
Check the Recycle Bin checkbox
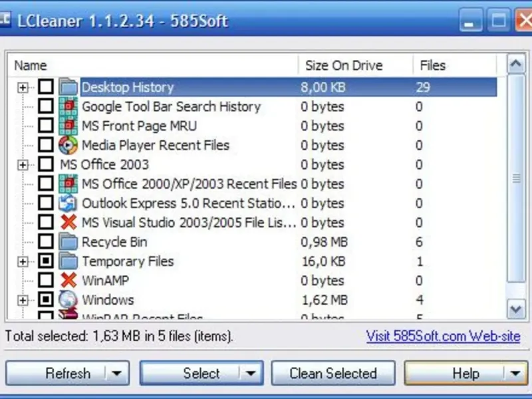click(45, 242)
